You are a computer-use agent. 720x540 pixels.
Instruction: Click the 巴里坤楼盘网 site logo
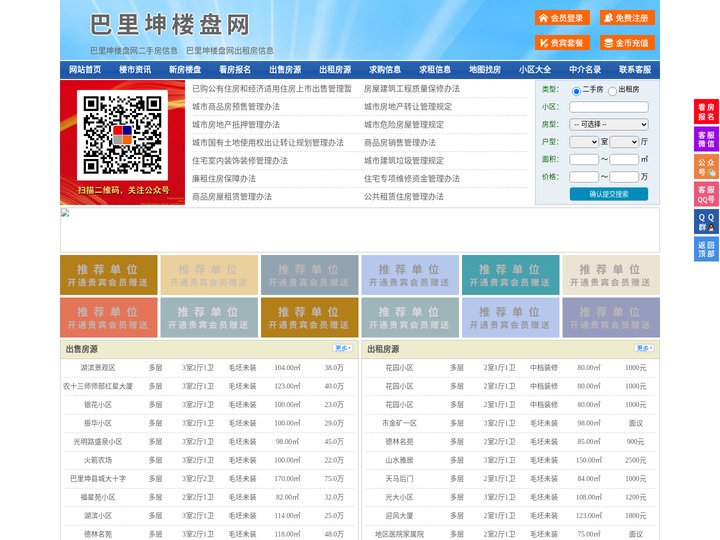[170, 25]
